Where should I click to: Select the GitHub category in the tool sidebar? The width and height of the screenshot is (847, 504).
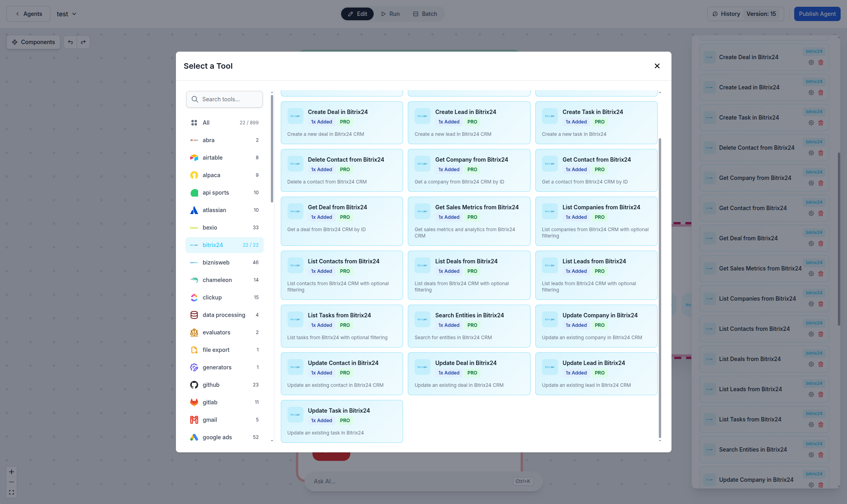pyautogui.click(x=211, y=384)
